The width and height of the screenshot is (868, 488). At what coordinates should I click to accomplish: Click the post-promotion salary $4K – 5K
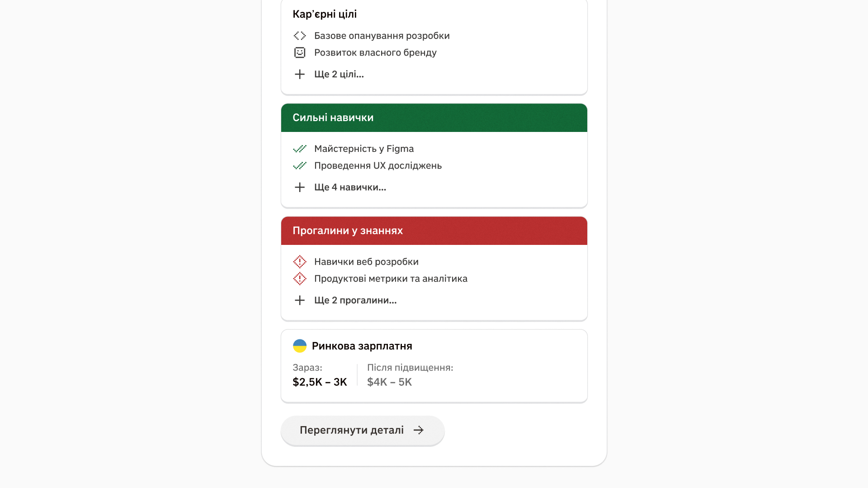coord(389,382)
